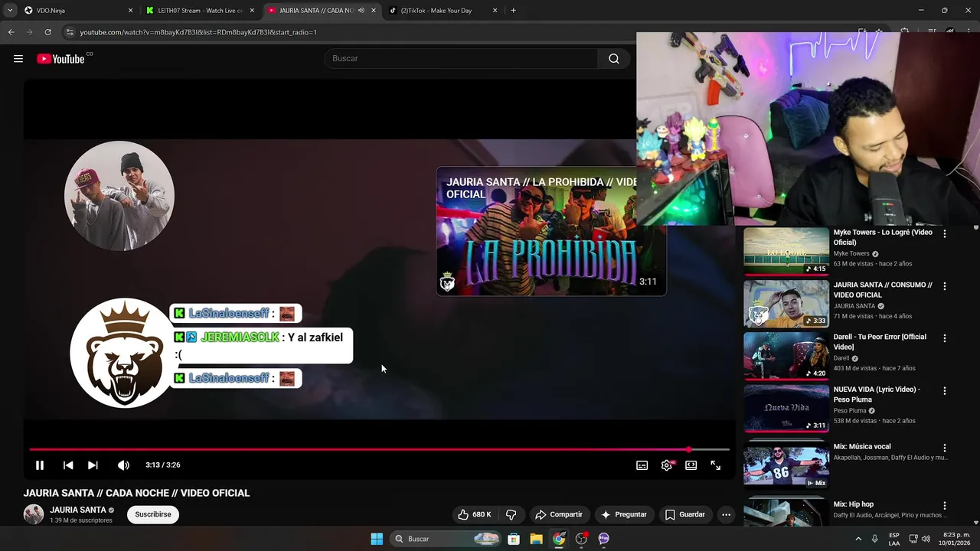Share the video via Compartir

[x=559, y=514]
